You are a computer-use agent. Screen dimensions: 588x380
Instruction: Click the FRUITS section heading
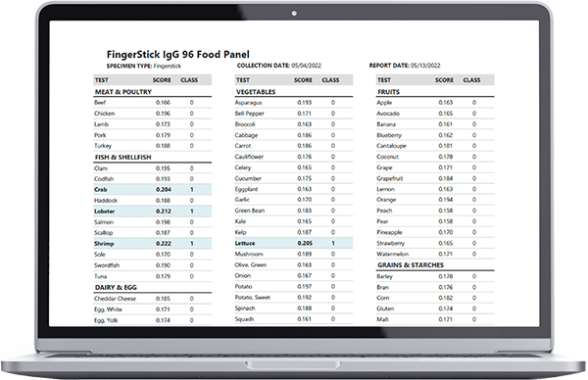pos(388,92)
